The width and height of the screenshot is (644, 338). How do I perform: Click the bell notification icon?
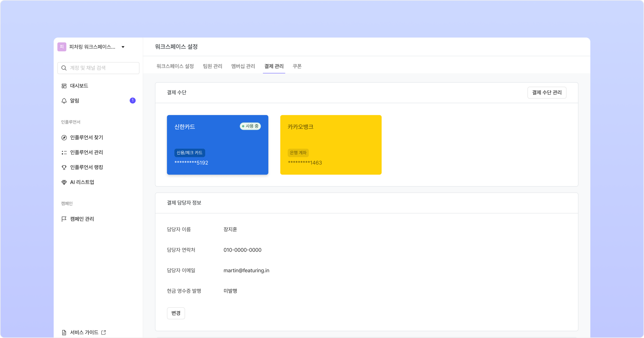point(64,101)
